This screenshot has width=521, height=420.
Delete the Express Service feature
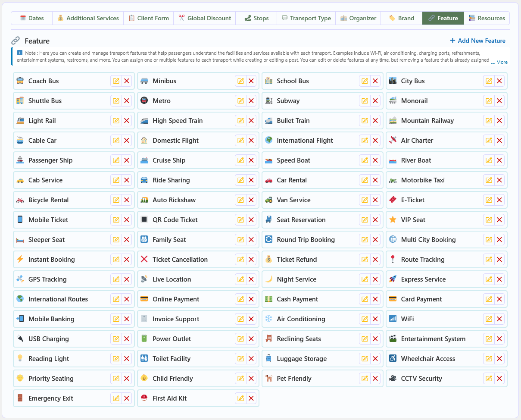(499, 279)
